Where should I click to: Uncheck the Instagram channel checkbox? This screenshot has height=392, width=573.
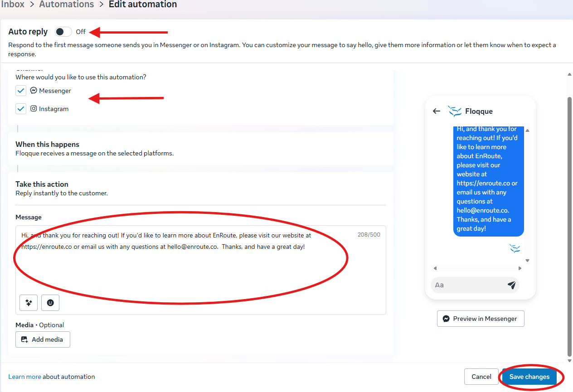[21, 109]
